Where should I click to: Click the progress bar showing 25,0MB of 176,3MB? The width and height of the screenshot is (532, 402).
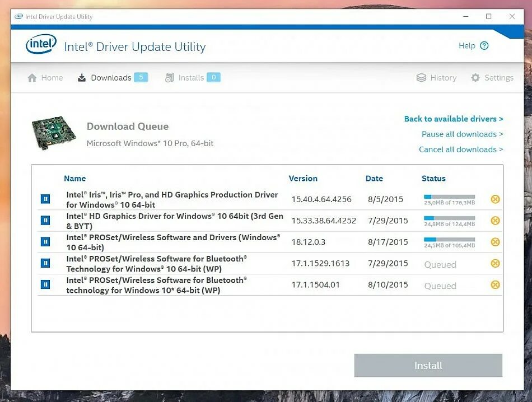click(x=449, y=197)
